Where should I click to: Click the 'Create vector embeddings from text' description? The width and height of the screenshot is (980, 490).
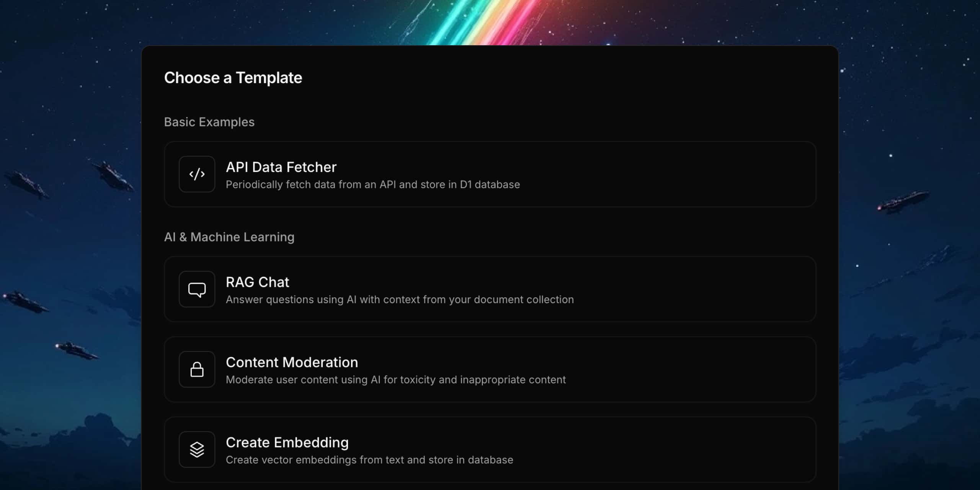pyautogui.click(x=369, y=460)
